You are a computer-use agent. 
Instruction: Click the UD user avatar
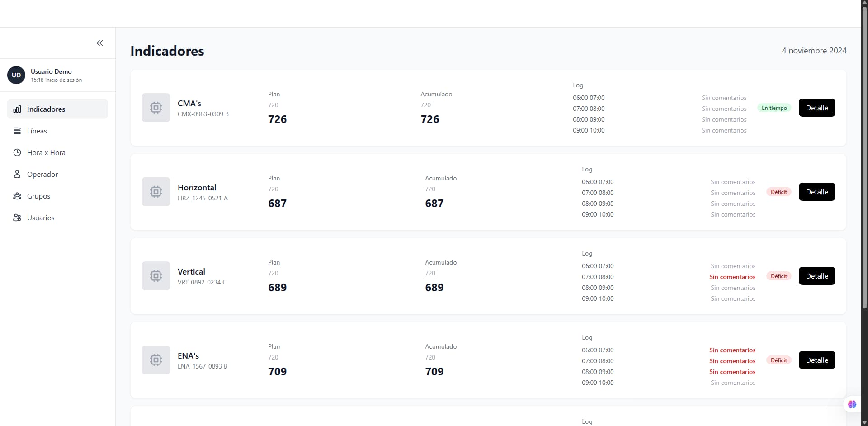tap(16, 75)
